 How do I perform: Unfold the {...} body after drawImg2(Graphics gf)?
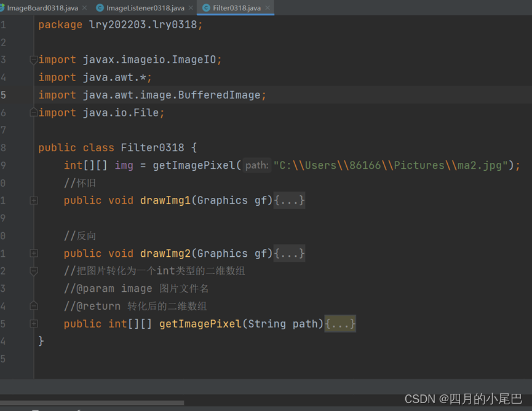(x=290, y=254)
